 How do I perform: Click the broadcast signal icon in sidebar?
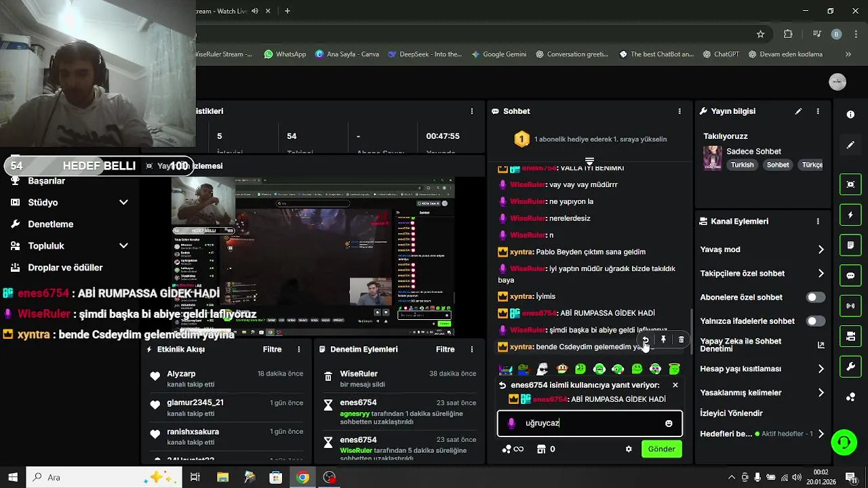point(850,306)
